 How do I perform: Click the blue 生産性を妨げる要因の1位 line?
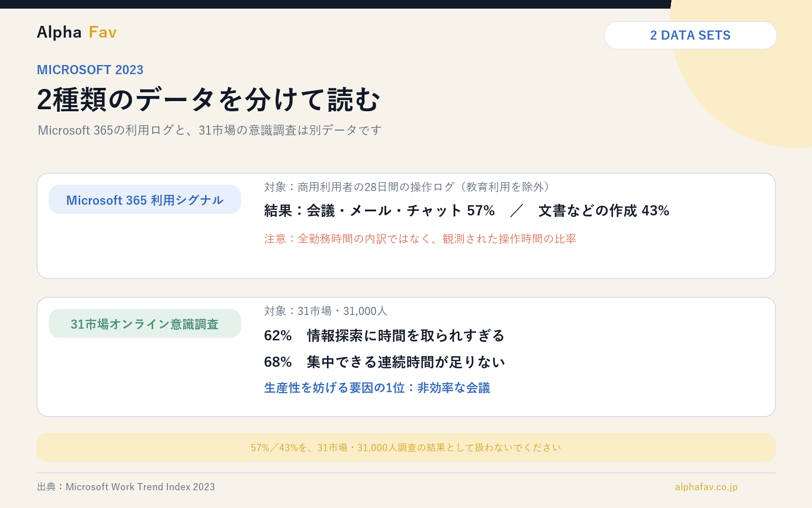(x=377, y=388)
